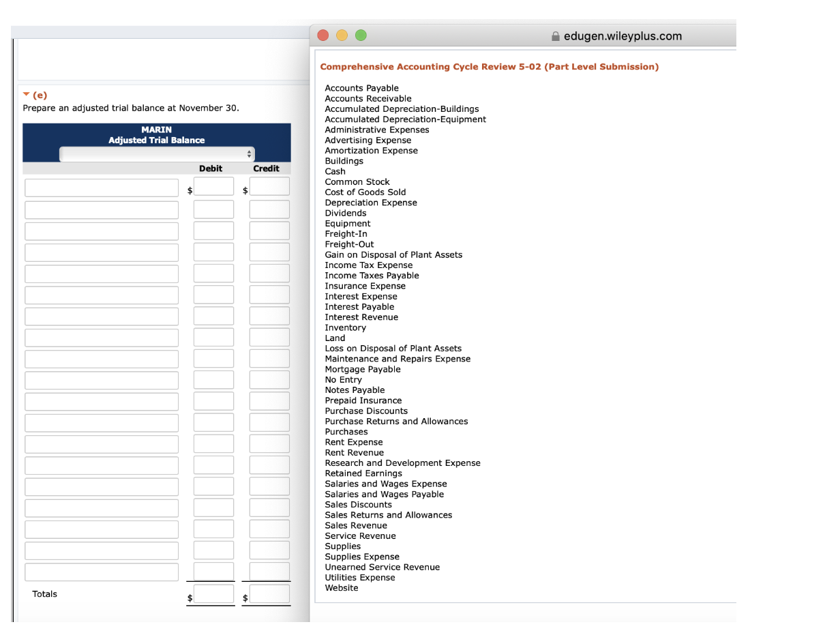Click the edugen.wileyplus.com title bar
The image size is (840, 633).
(622, 36)
